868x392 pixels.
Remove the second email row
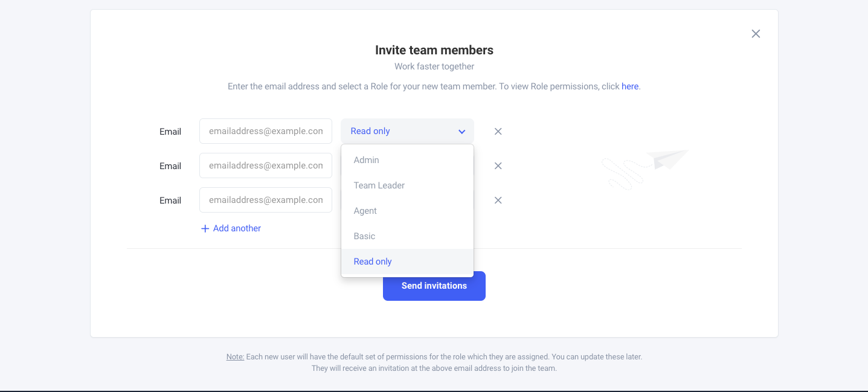click(498, 165)
